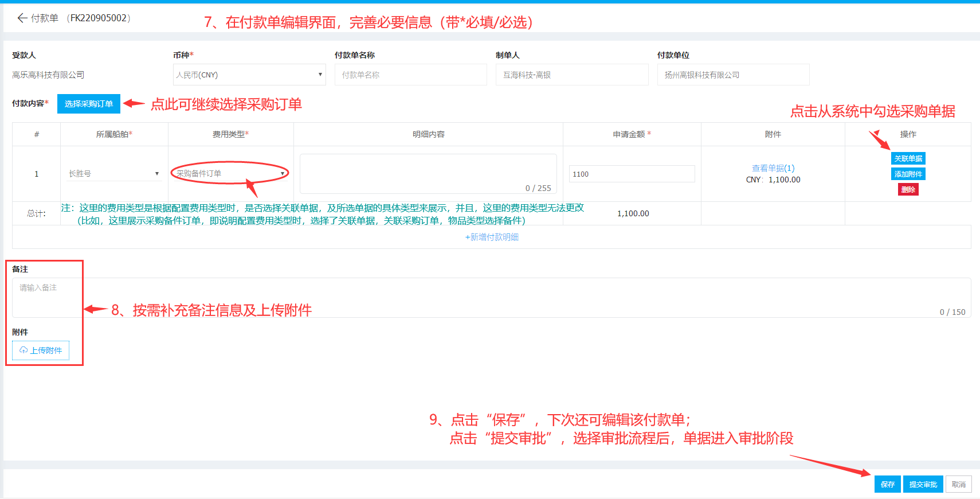This screenshot has width=980, height=499.
Task: Click the 制单人 field 互海科技-高银
Action: click(572, 75)
